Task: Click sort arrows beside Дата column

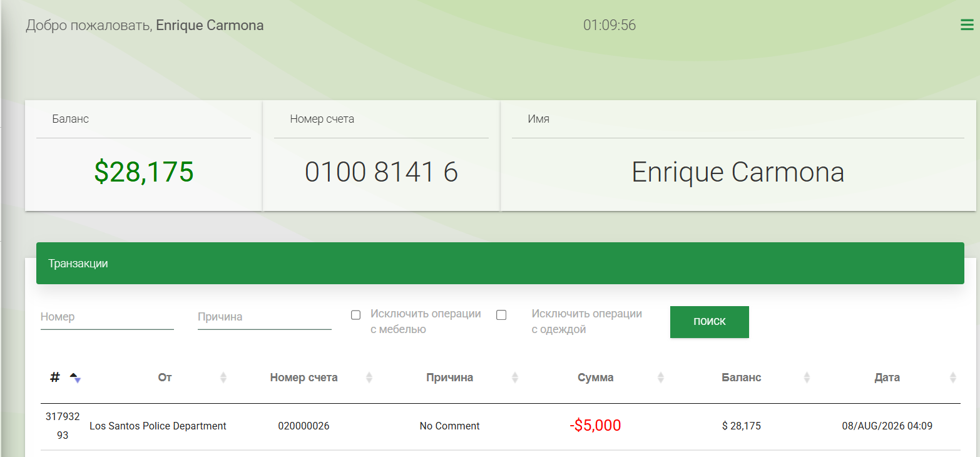Action: click(952, 377)
